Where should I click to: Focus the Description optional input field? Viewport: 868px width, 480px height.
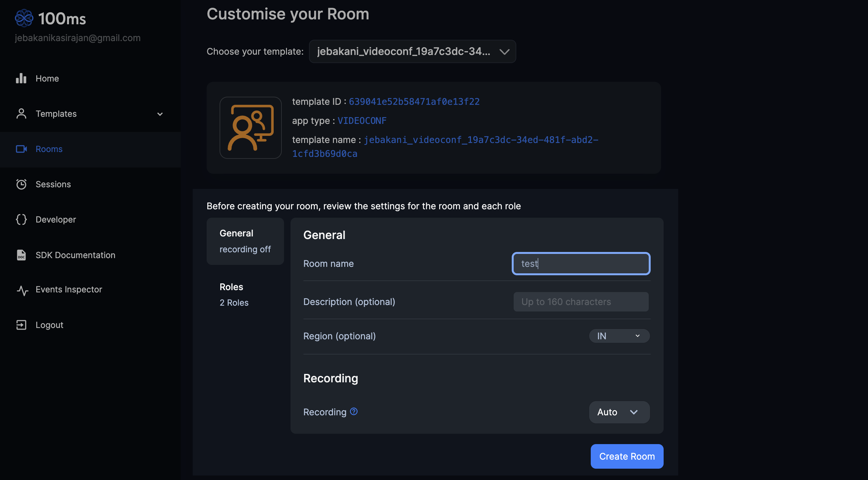581,302
